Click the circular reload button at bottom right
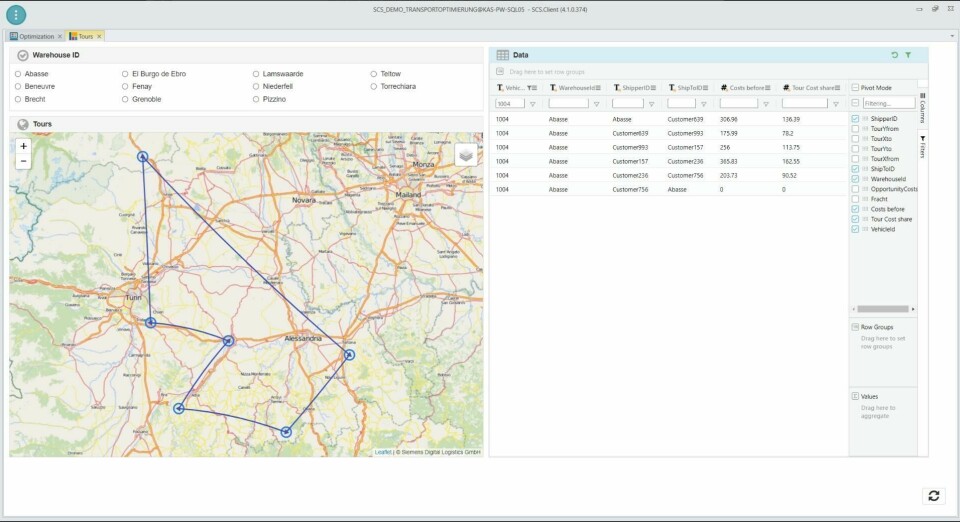 (933, 495)
